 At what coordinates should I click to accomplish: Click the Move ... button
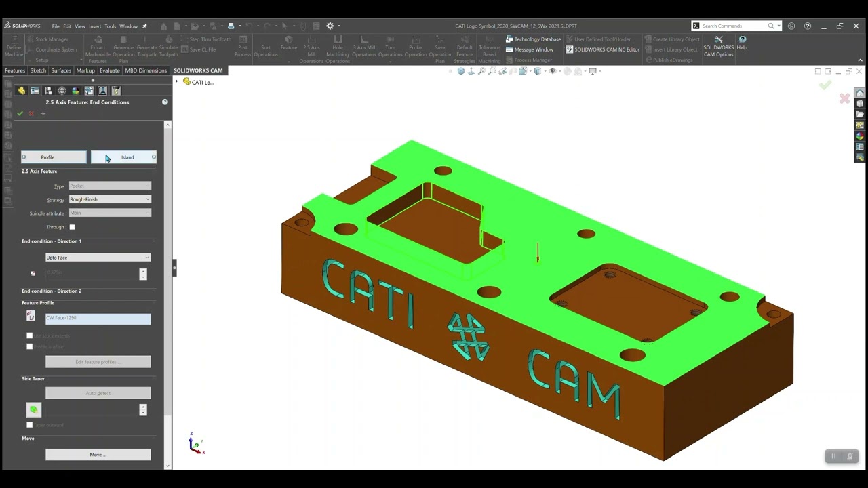(98, 455)
